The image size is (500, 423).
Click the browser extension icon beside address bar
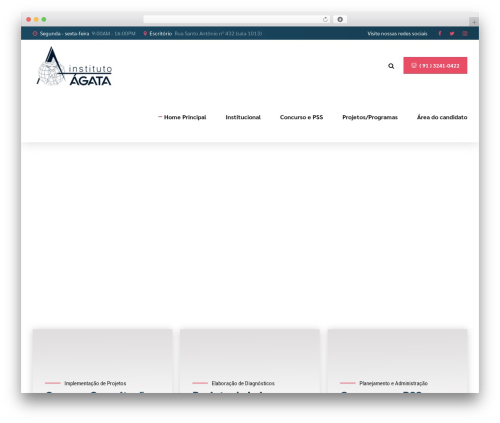340,19
